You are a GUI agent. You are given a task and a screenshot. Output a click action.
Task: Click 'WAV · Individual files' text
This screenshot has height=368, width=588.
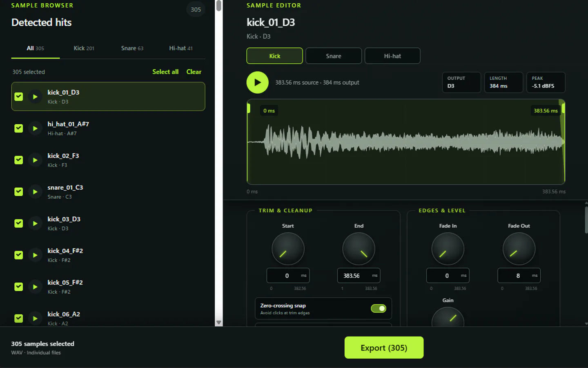coord(36,353)
